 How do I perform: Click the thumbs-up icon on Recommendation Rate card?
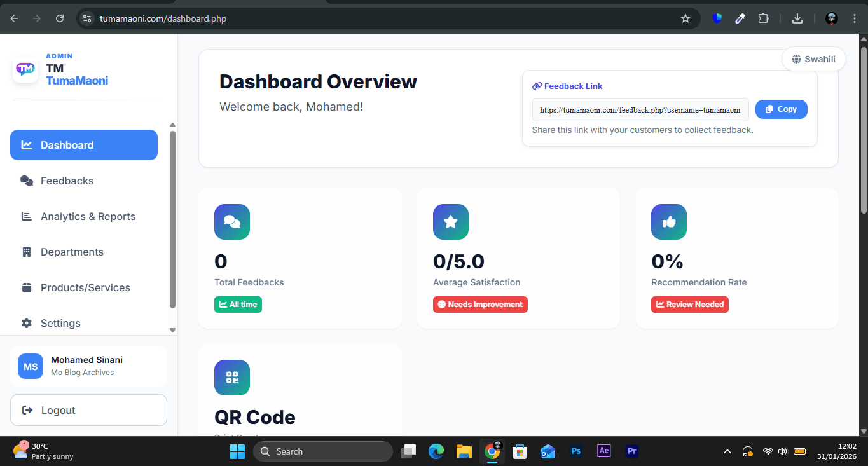[x=668, y=222]
